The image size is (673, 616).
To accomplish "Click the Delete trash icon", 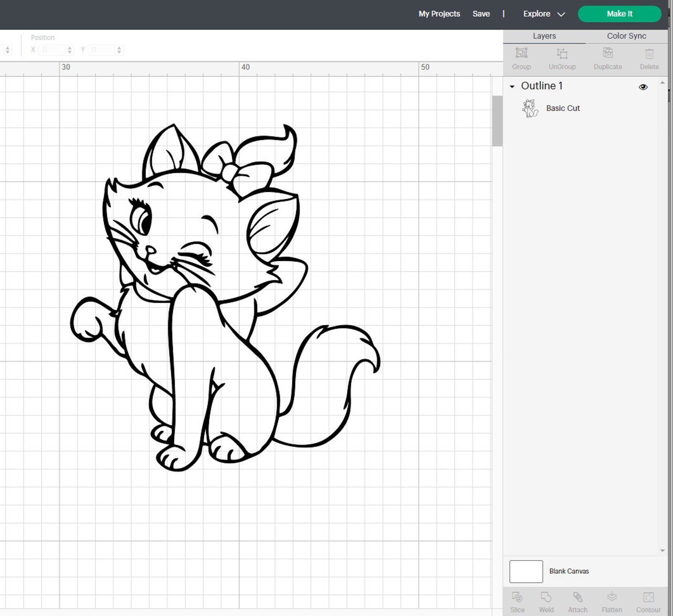I will [x=649, y=53].
